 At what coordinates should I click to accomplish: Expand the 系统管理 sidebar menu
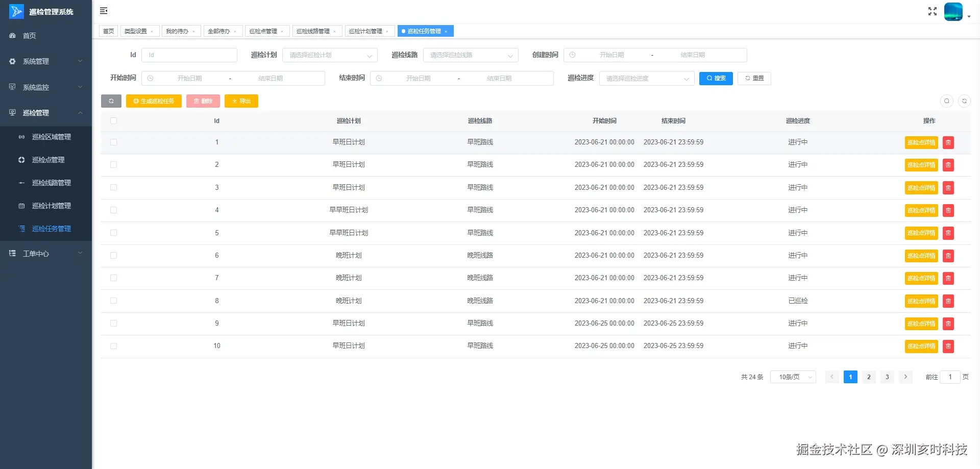[46, 61]
